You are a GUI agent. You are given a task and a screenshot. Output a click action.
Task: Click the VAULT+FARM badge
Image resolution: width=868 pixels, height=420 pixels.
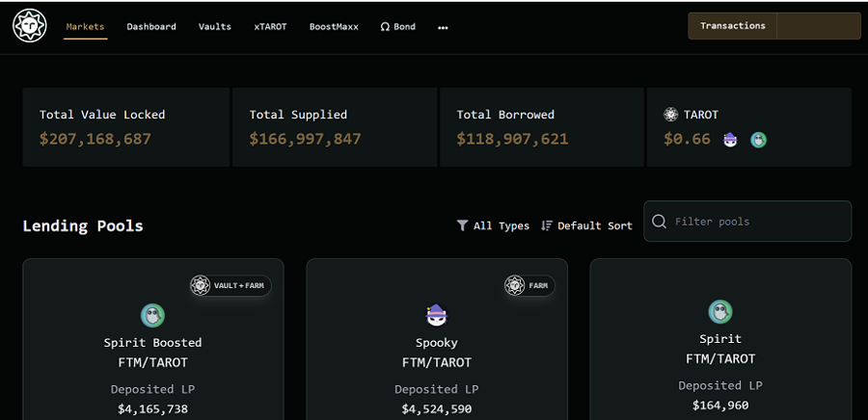[x=231, y=286]
